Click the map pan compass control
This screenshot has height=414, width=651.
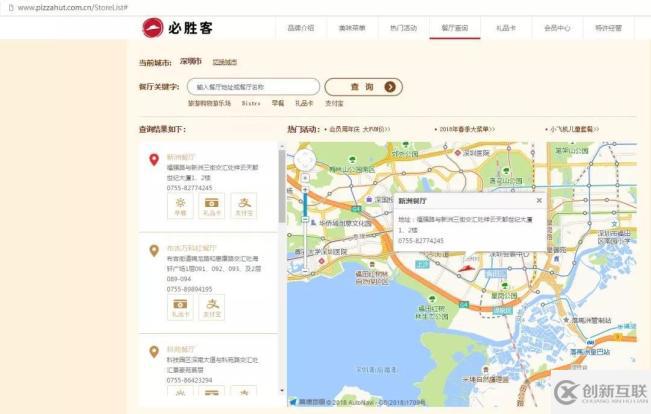(305, 159)
